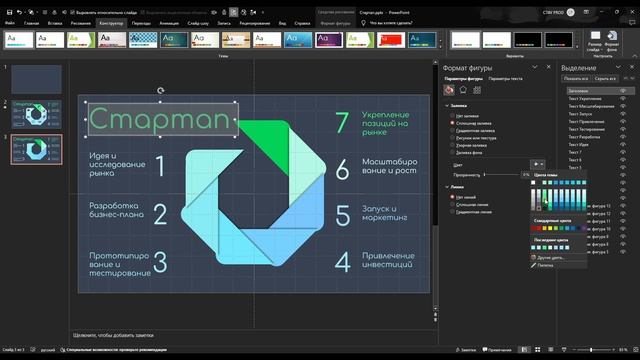This screenshot has width=640, height=360.
Task: Close the Format Shape pane
Action: pyautogui.click(x=549, y=67)
